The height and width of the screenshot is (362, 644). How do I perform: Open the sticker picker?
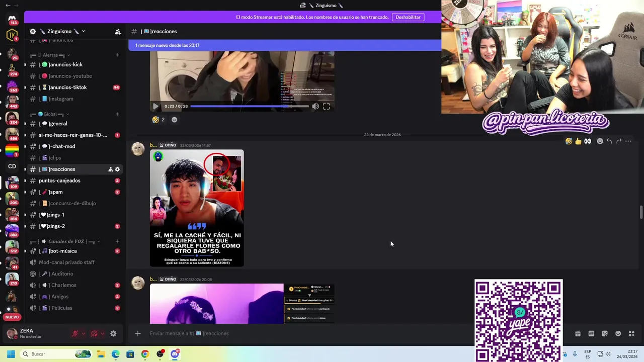[x=605, y=333]
